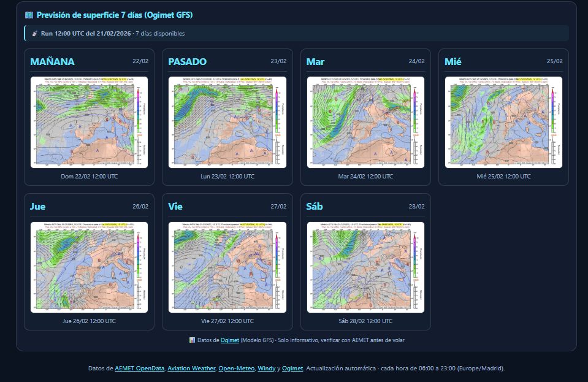The image size is (588, 382).
Task: Select the MAÑANA card heading
Action: pos(53,61)
